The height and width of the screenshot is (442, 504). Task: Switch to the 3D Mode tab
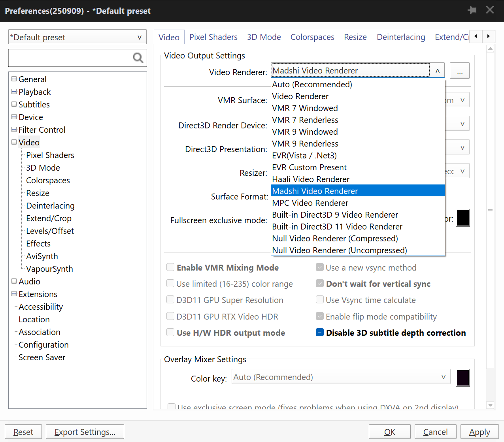(264, 37)
